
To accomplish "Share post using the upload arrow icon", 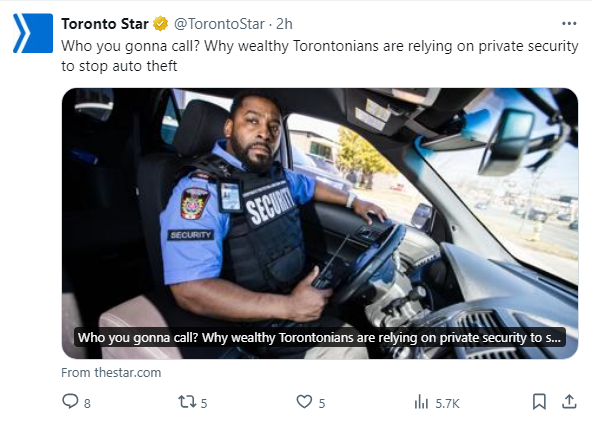I will pos(569,401).
